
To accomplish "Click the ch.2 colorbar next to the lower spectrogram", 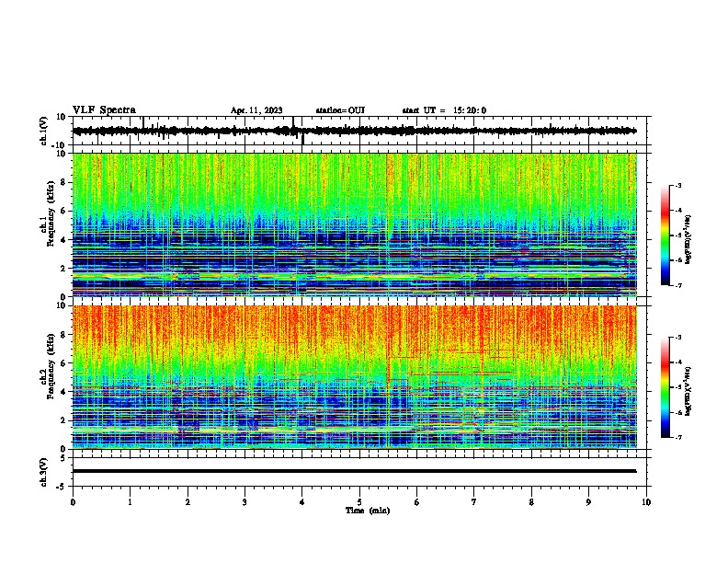I will pos(665,387).
